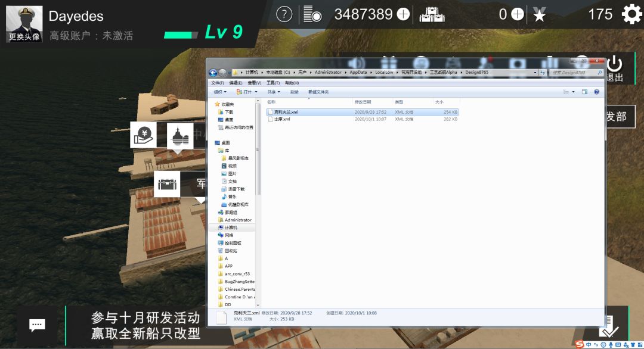The image size is (644, 349).
Task: Click the 打开 toolbar button
Action: click(x=244, y=92)
